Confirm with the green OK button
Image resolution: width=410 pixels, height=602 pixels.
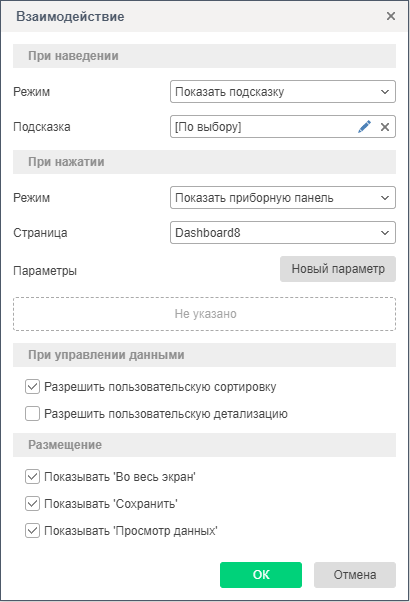click(x=261, y=575)
